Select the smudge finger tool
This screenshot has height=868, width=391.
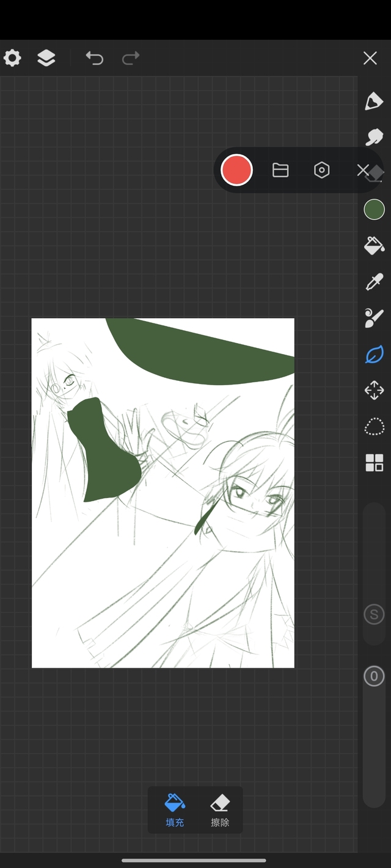pos(374,137)
